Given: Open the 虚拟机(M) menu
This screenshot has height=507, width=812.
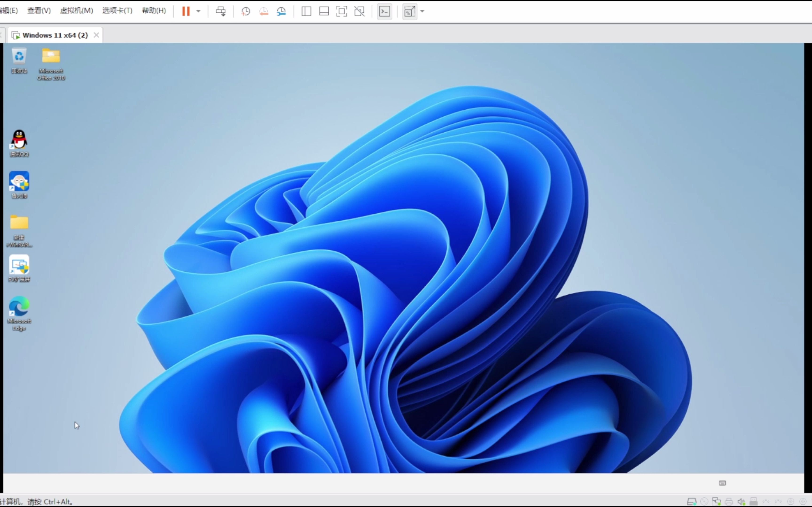Looking at the screenshot, I should (76, 10).
